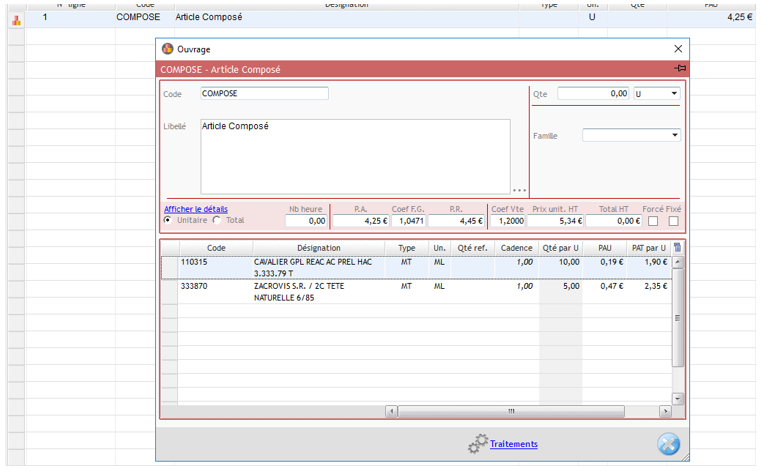This screenshot has width=767, height=472.
Task: Select the Total radio button
Action: [217, 220]
